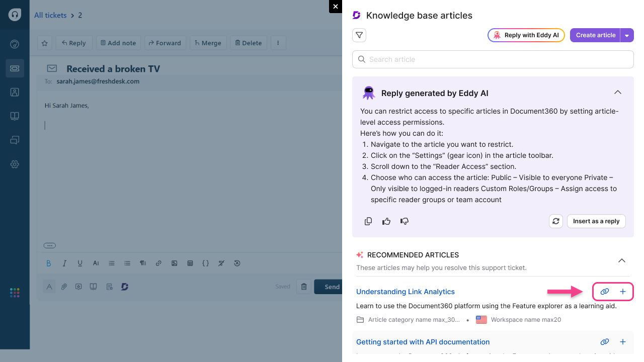Open the Create article dropdown arrow
The width and height of the screenshot is (644, 362).
[x=628, y=35]
